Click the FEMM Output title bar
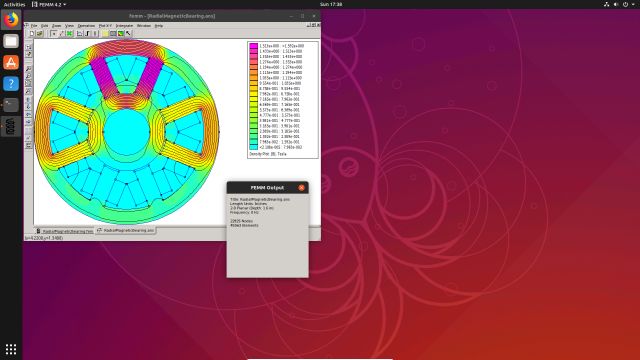Screen dimensions: 640x360 point(267,188)
